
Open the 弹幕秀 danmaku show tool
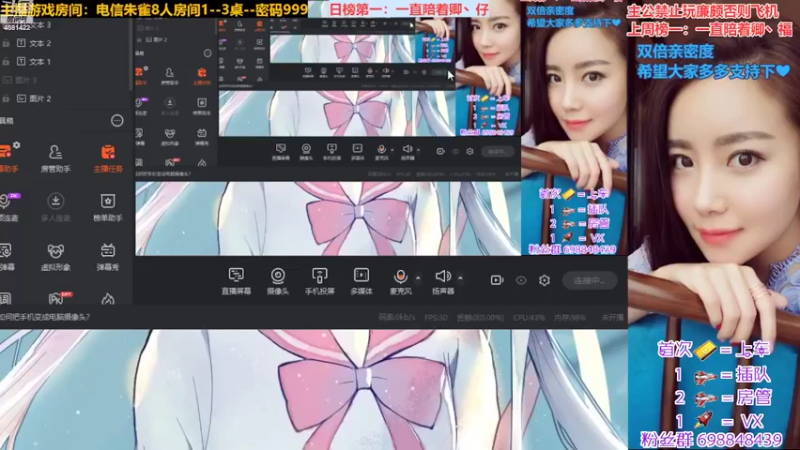click(x=108, y=256)
